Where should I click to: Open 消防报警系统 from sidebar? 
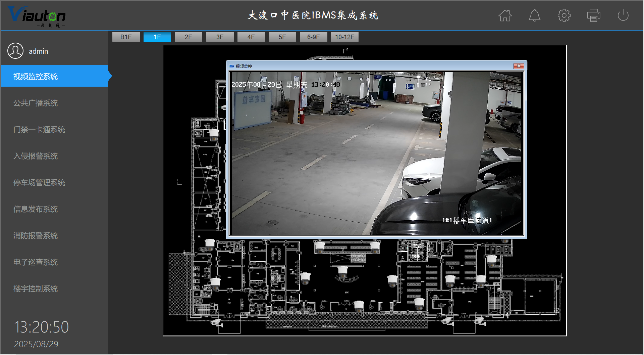[x=36, y=236]
